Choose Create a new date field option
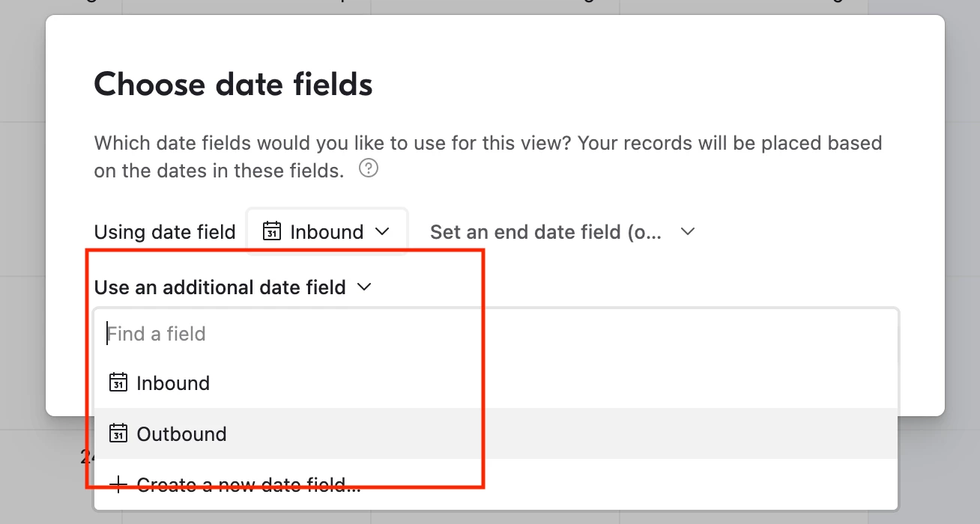980x524 pixels. (x=495, y=484)
